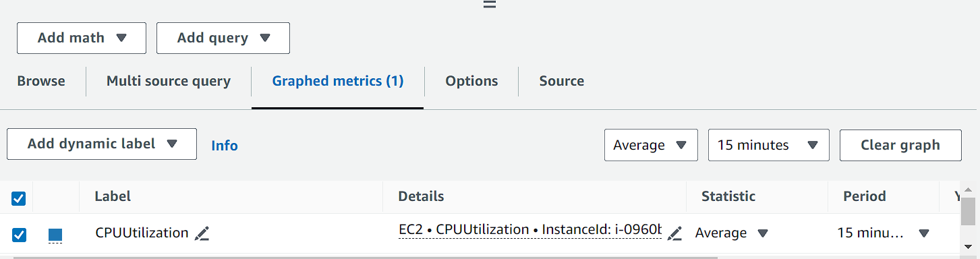The image size is (980, 259).
Task: Edit the CPUUtilization label with pencil icon
Action: (x=202, y=234)
